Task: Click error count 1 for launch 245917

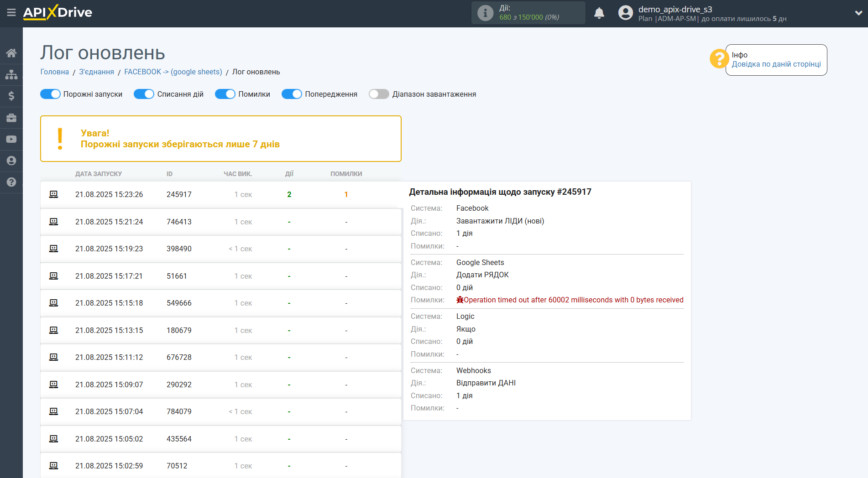Action: 346,194
